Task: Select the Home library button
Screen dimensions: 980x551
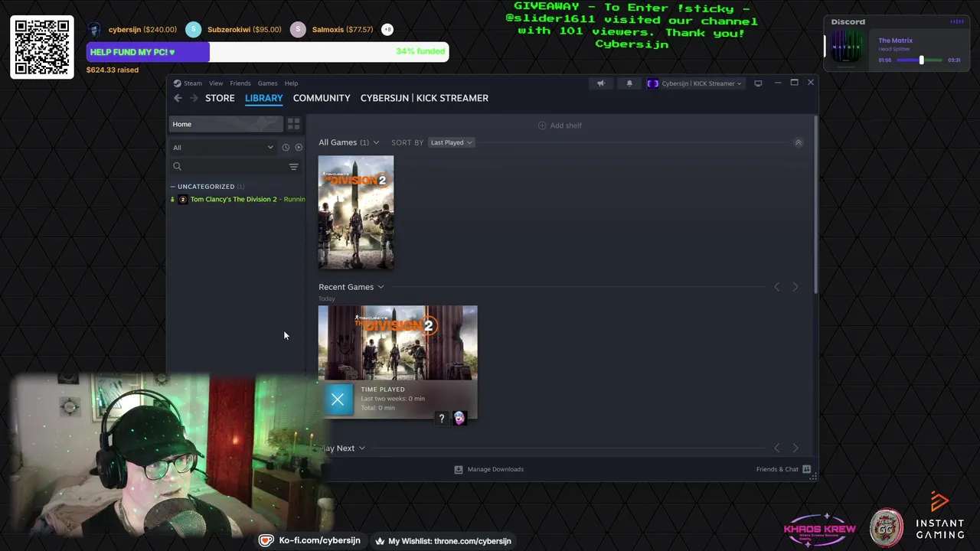Action: pyautogui.click(x=226, y=124)
